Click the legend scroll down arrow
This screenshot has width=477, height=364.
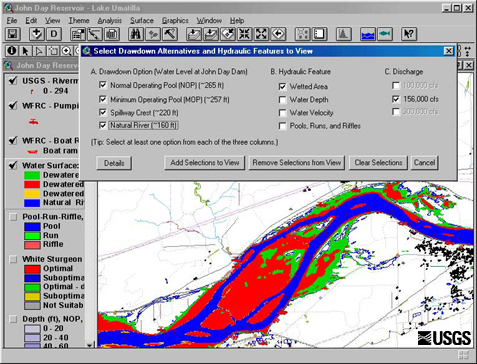[x=89, y=345]
